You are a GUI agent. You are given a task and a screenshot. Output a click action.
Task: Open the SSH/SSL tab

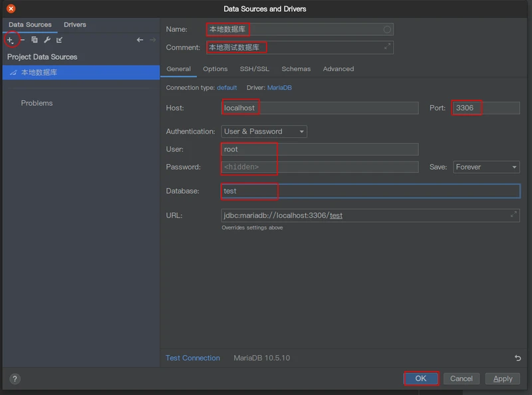(255, 69)
